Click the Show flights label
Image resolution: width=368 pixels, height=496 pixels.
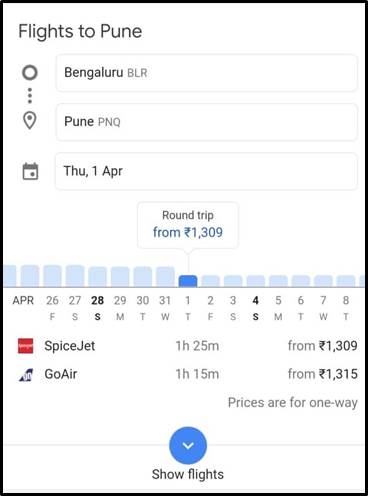click(x=188, y=474)
